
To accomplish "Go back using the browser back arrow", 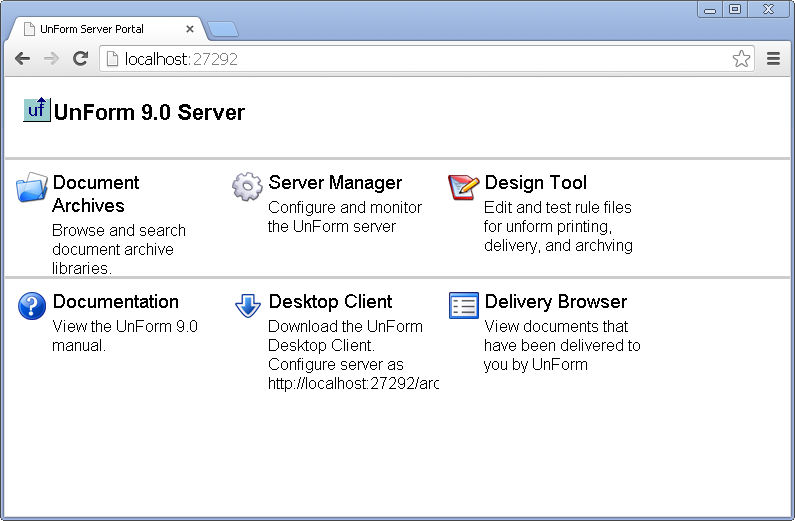I will (x=22, y=59).
